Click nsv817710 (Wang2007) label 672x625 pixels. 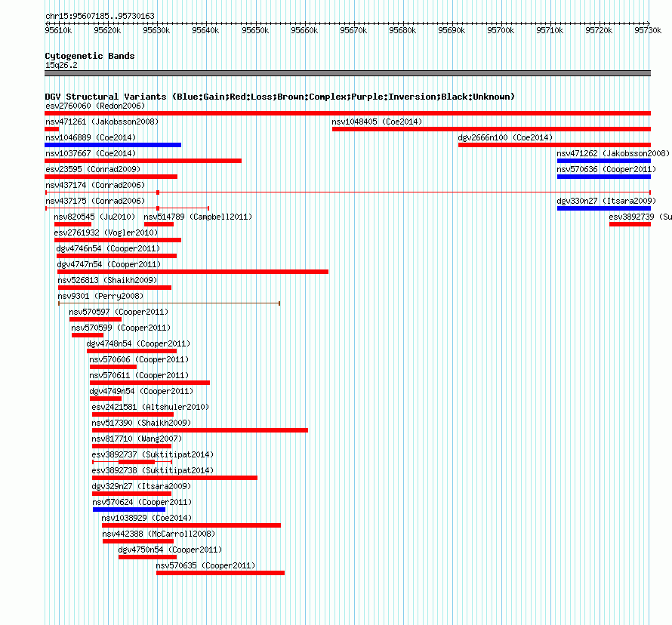pyautogui.click(x=137, y=439)
